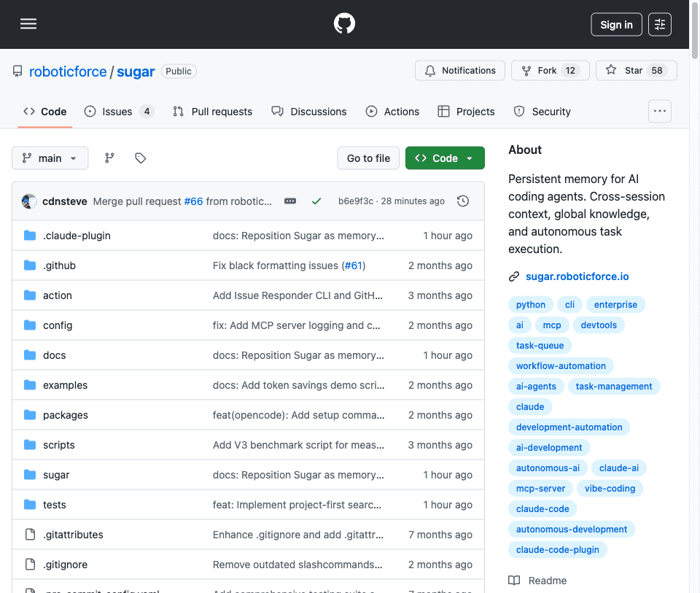View branches icon next to main
700x593 pixels.
[109, 158]
